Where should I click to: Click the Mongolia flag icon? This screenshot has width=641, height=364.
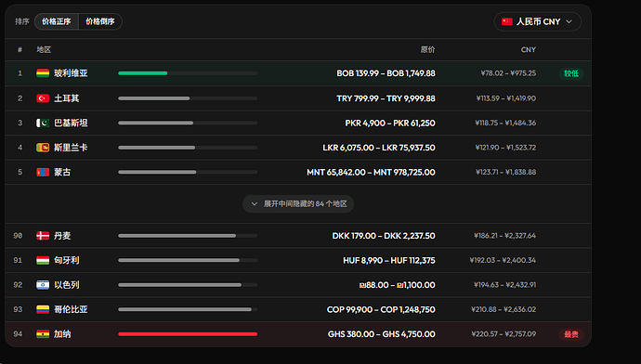coord(43,172)
